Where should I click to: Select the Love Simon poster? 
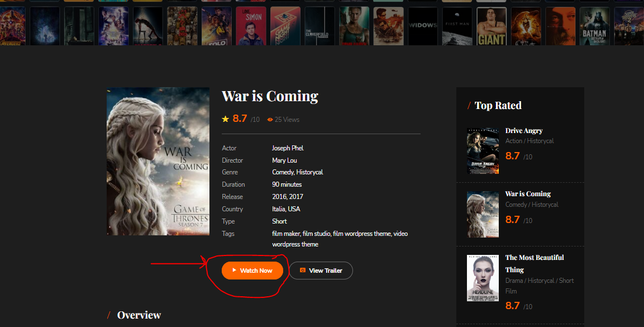click(x=251, y=26)
